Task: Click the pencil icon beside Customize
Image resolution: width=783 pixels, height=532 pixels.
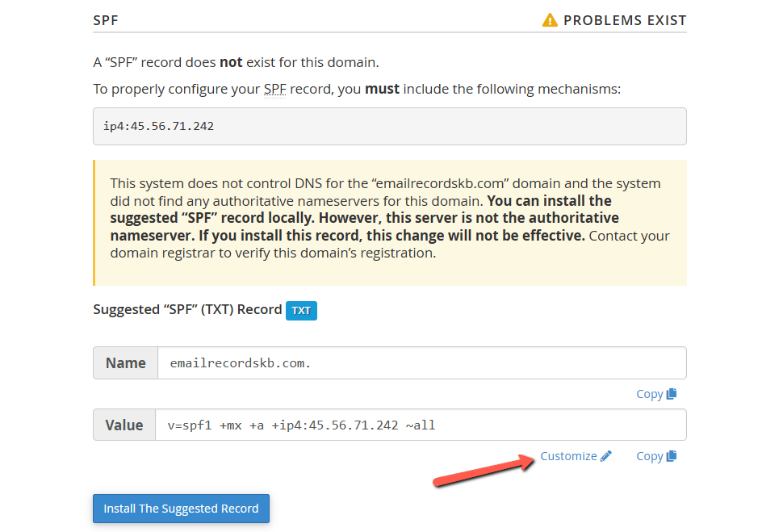Action: (605, 455)
